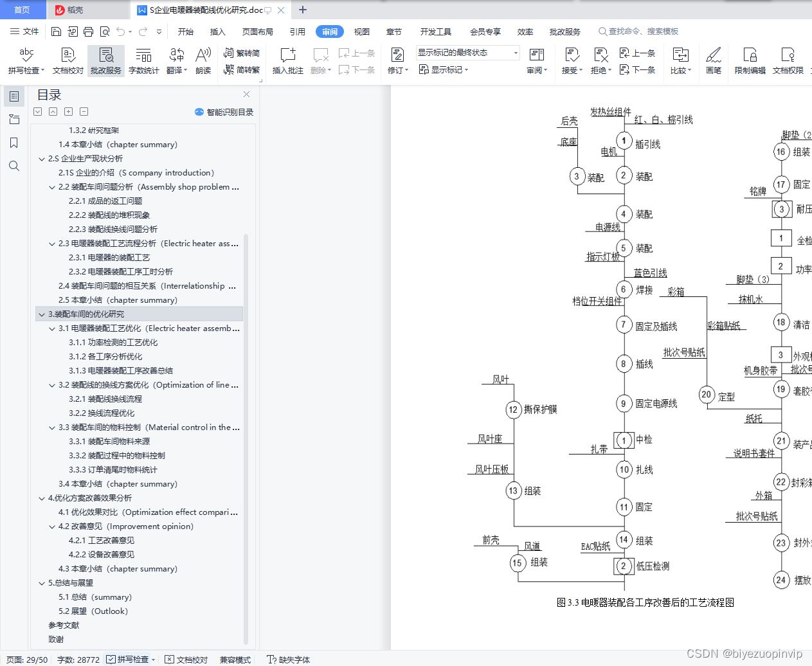
Task: Open the show markup (显示标记) dropdown
Action: [444, 69]
